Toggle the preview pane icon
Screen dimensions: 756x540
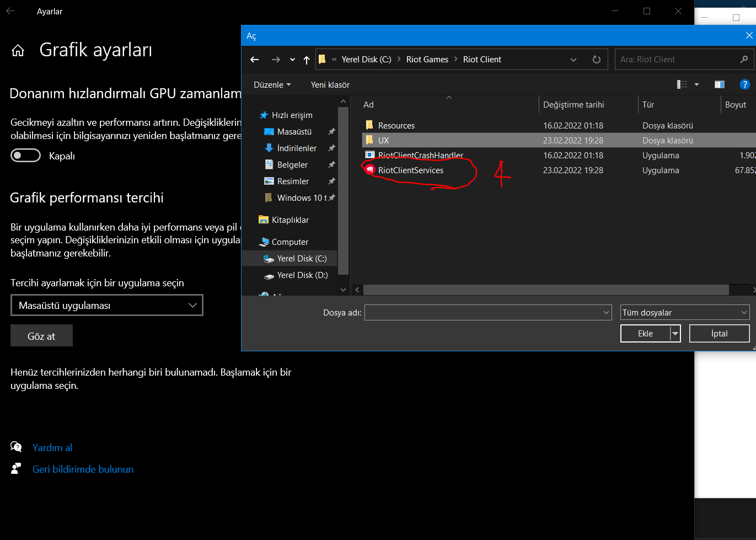click(x=720, y=84)
